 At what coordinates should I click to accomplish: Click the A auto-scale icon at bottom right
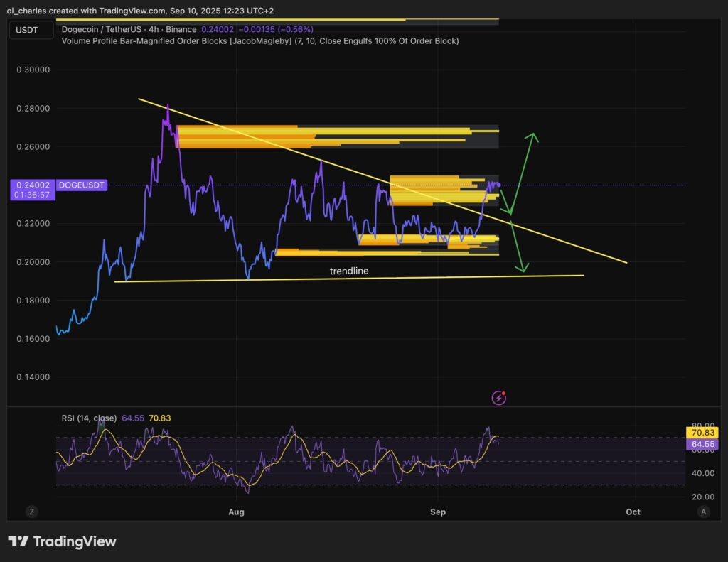point(703,511)
